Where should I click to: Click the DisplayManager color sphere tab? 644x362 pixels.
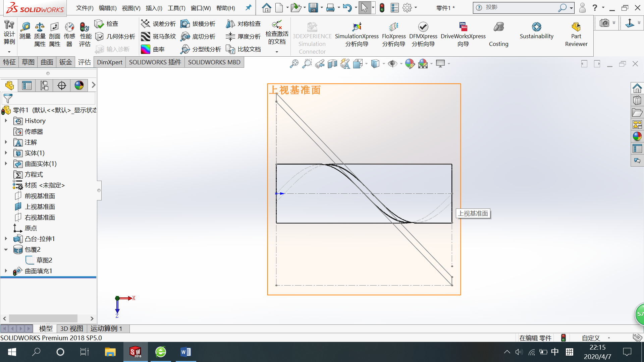click(x=79, y=85)
